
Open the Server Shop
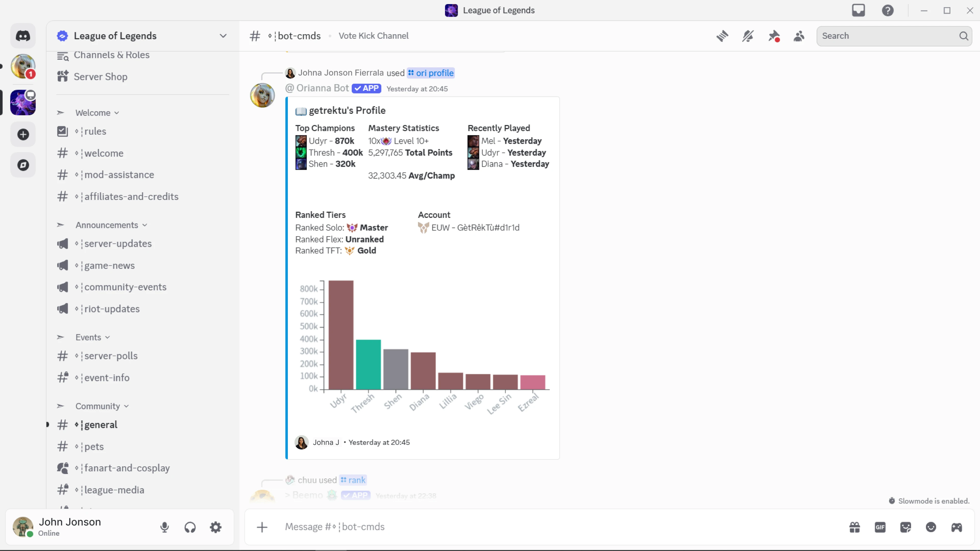(101, 77)
